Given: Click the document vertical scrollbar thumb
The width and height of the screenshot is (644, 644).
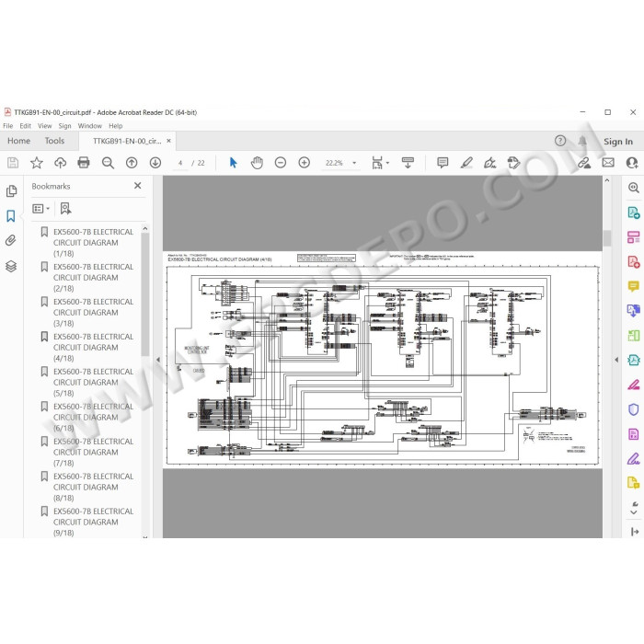Looking at the screenshot, I should coord(607,238).
